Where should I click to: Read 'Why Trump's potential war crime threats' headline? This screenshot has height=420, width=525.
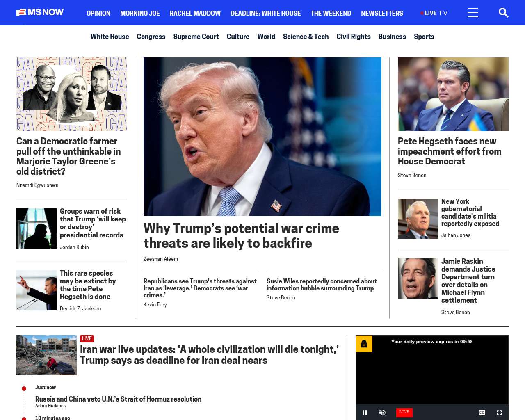(241, 236)
